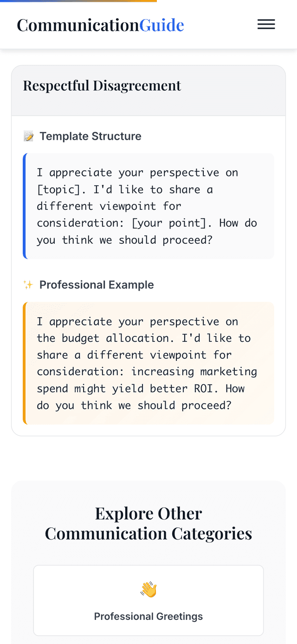The width and height of the screenshot is (297, 644).
Task: Click the waving hand emoji on Professional Greetings
Action: (x=148, y=588)
